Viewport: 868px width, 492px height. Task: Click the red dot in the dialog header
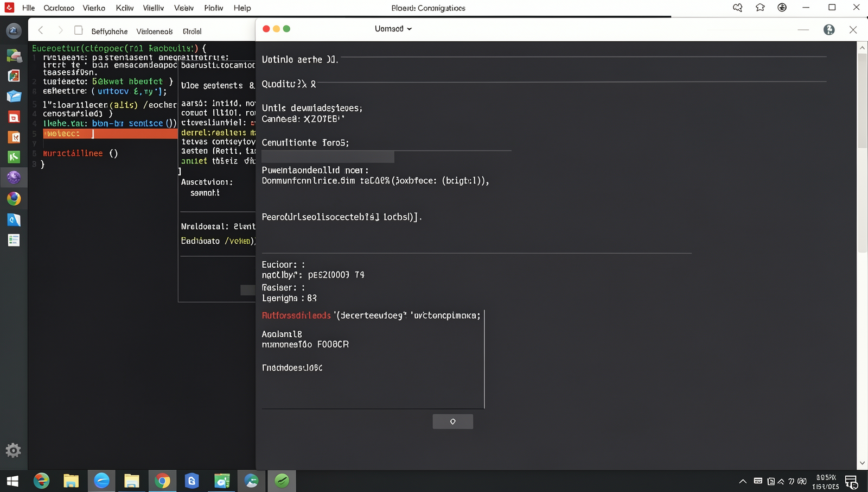pos(266,29)
